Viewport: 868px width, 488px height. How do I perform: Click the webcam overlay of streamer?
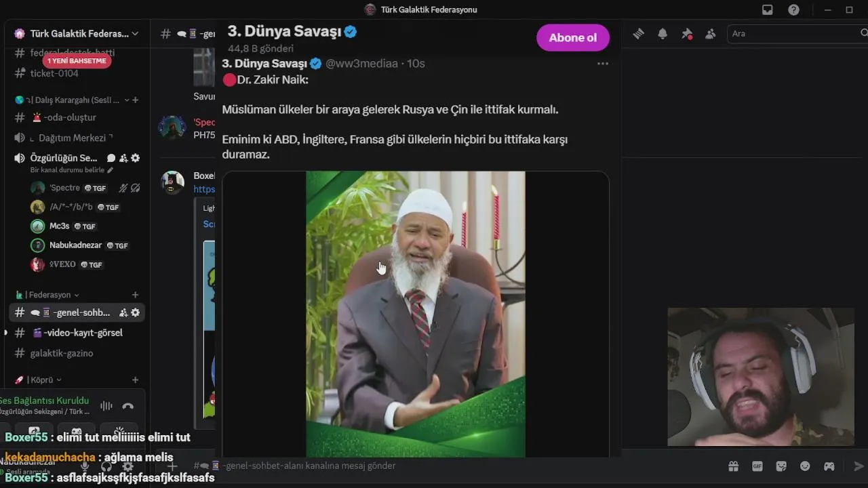761,377
